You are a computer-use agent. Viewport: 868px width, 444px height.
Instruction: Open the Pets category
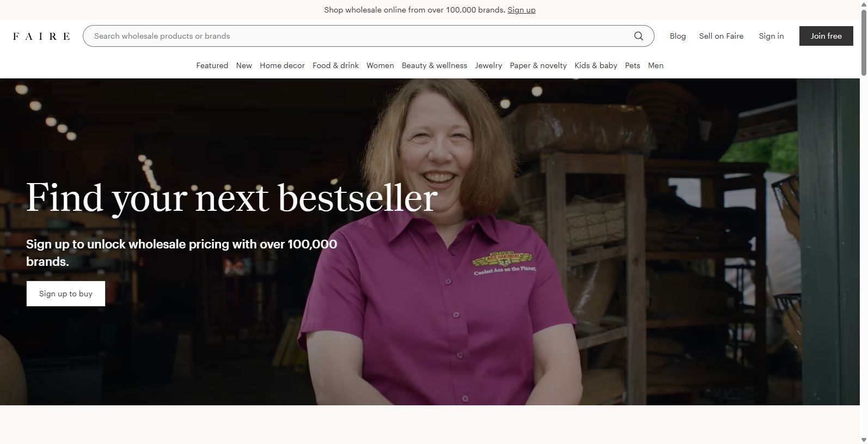632,65
